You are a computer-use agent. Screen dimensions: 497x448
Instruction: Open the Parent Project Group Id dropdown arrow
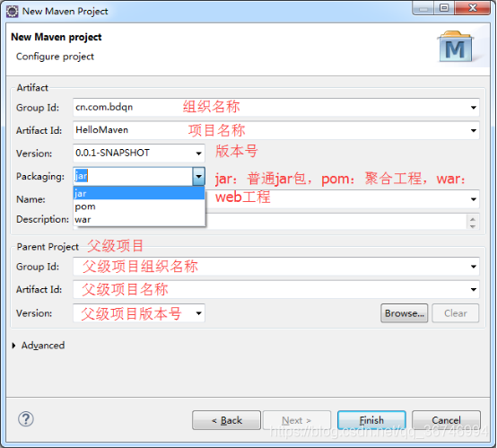[x=474, y=267]
